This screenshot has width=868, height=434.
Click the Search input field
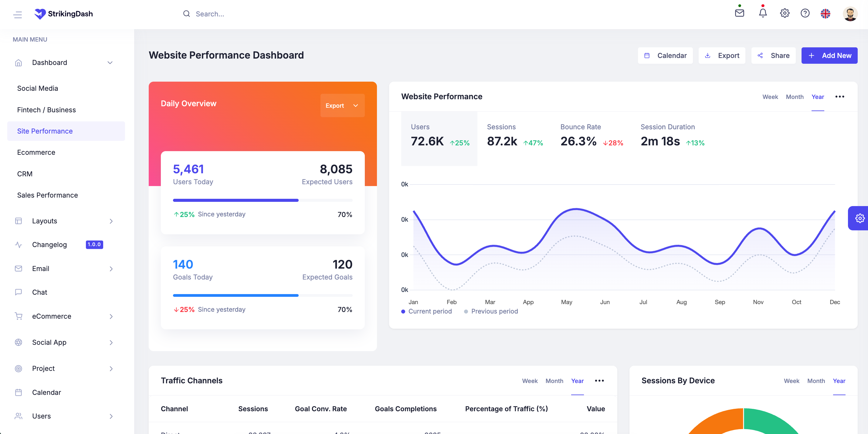(210, 14)
